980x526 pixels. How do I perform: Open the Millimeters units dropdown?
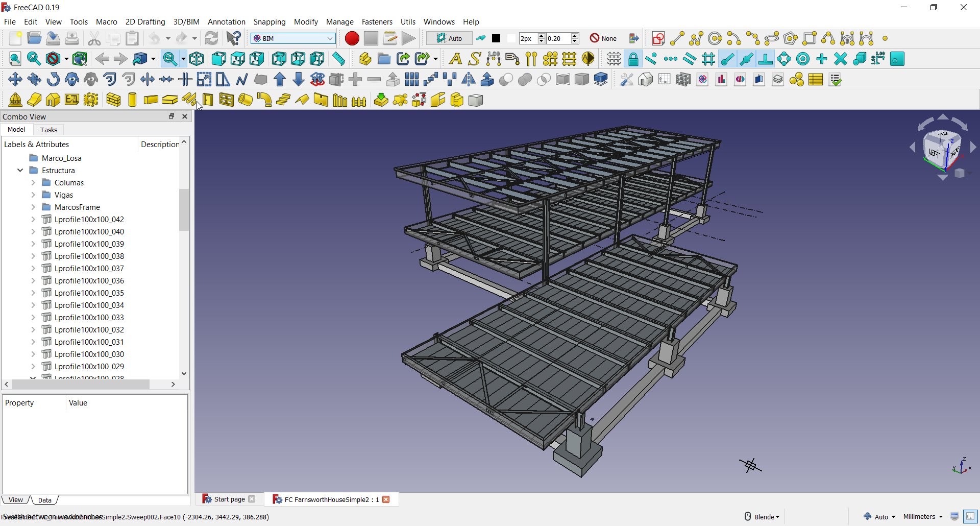tap(923, 517)
